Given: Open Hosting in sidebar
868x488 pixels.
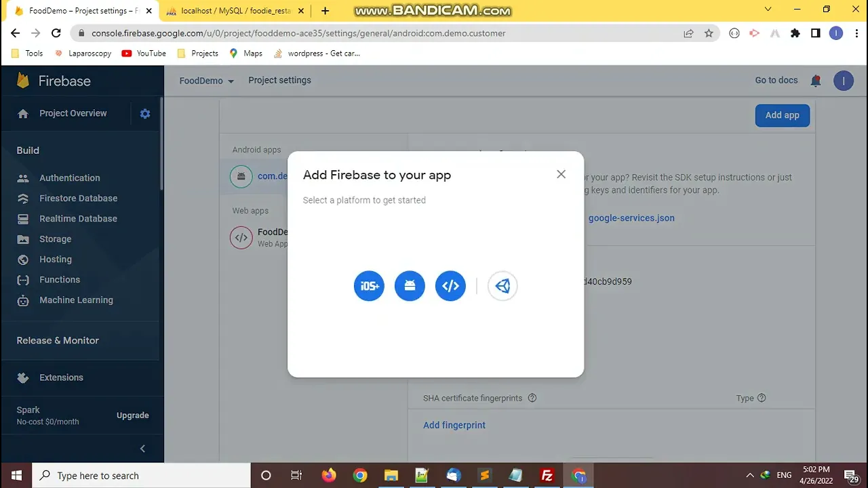Looking at the screenshot, I should click(55, 259).
